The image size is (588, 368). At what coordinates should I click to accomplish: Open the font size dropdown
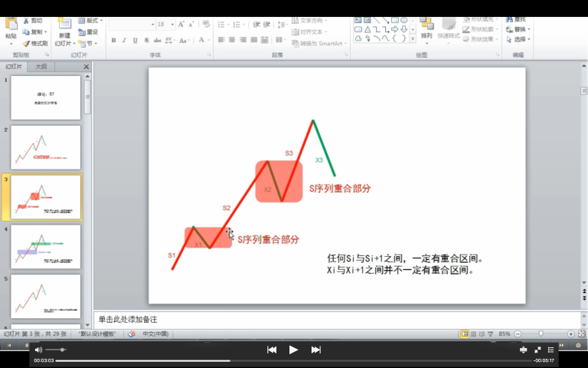coord(173,25)
